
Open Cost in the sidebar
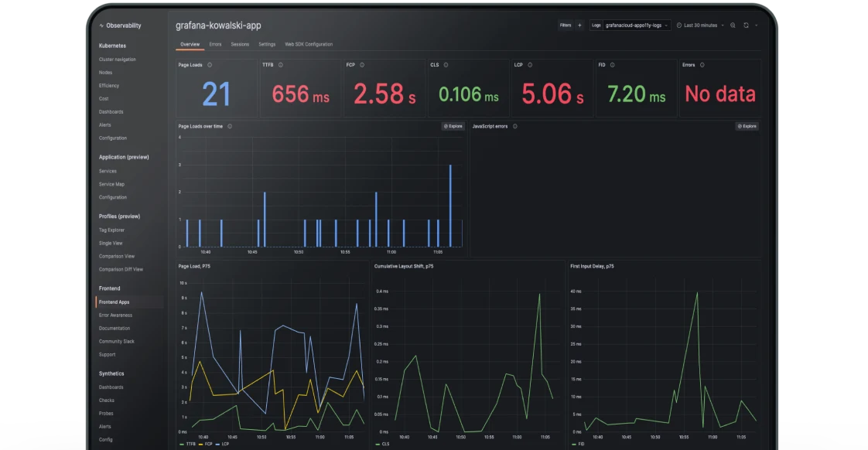(x=104, y=98)
